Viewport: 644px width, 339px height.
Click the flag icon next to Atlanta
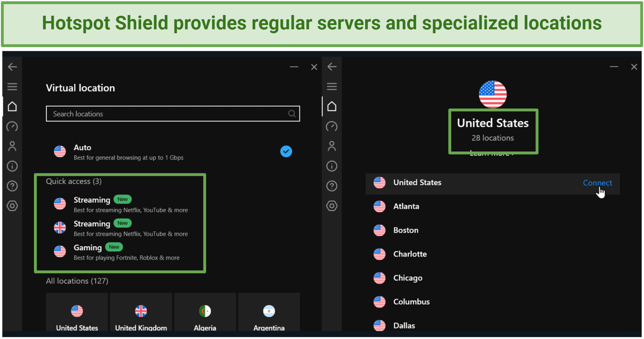380,206
